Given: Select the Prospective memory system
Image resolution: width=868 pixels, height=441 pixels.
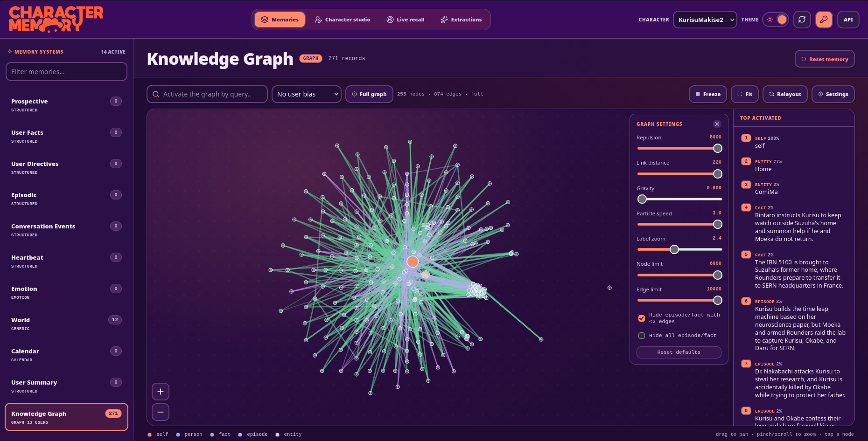Looking at the screenshot, I should [66, 105].
